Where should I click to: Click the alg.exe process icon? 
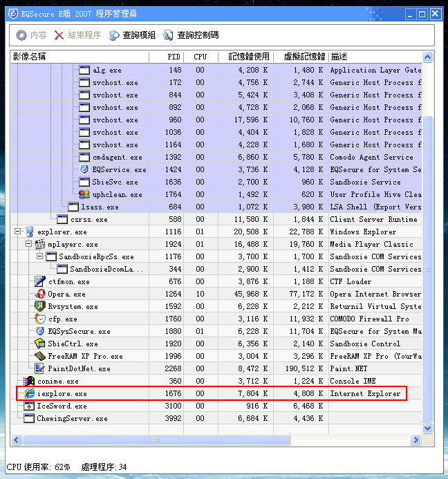[84, 70]
